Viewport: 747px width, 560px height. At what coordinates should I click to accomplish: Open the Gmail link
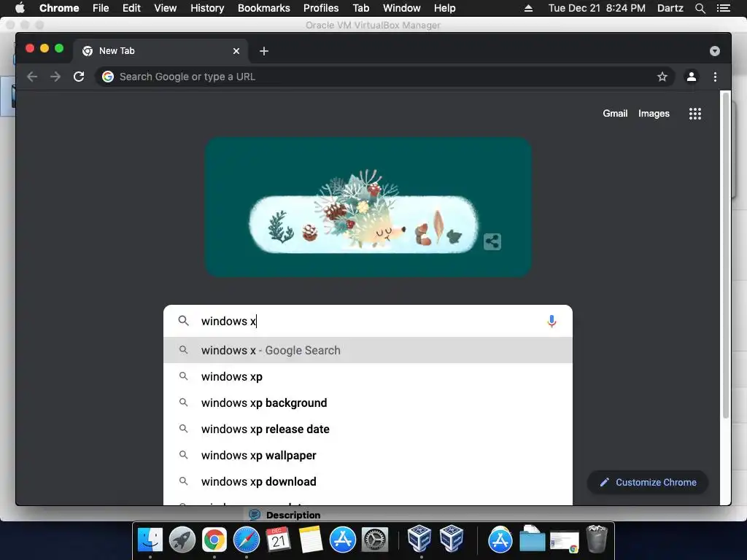pyautogui.click(x=615, y=113)
